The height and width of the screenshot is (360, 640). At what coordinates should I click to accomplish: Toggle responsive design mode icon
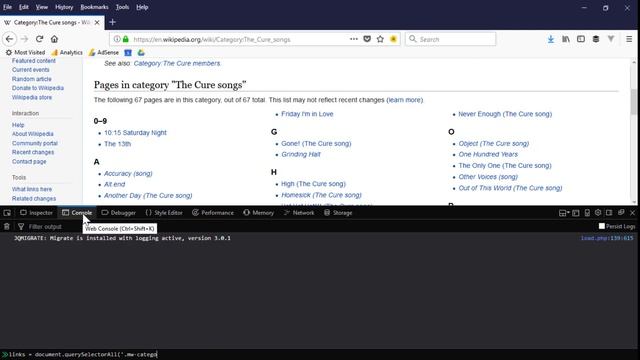tap(587, 213)
